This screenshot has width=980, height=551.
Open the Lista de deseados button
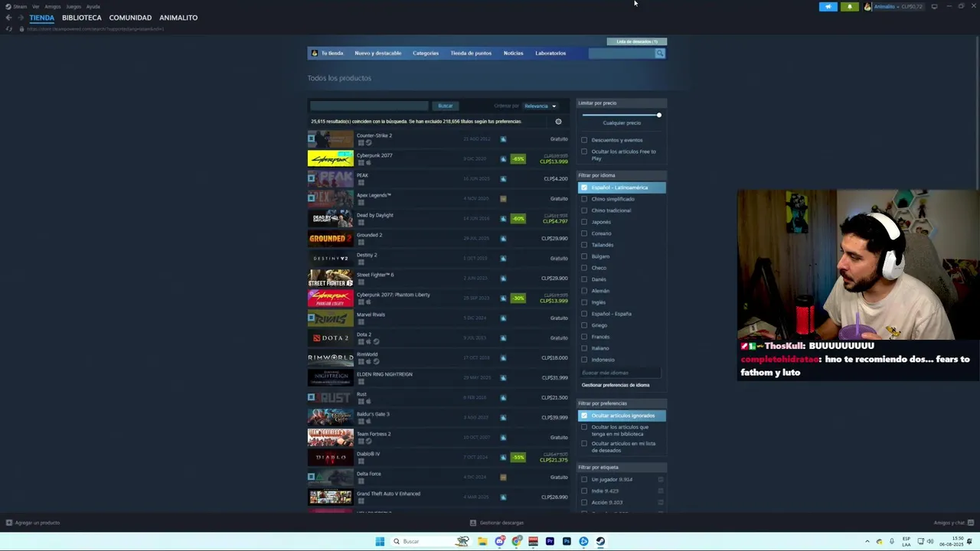coord(637,41)
